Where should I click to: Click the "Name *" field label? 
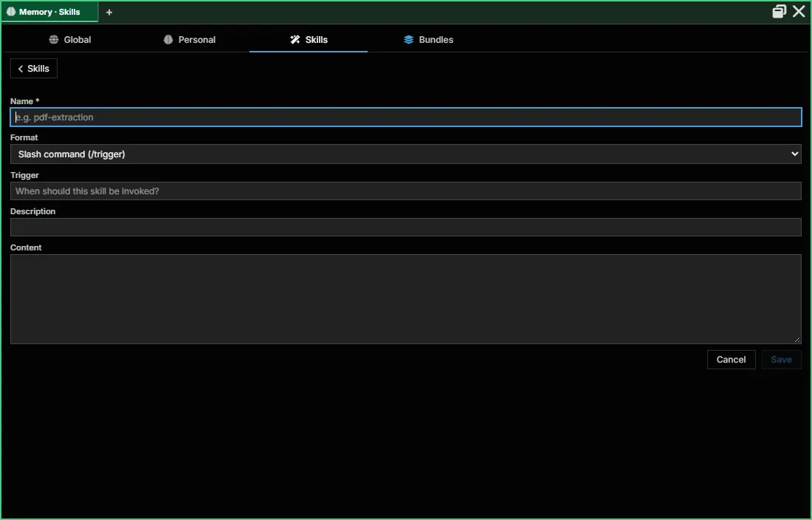click(x=25, y=101)
